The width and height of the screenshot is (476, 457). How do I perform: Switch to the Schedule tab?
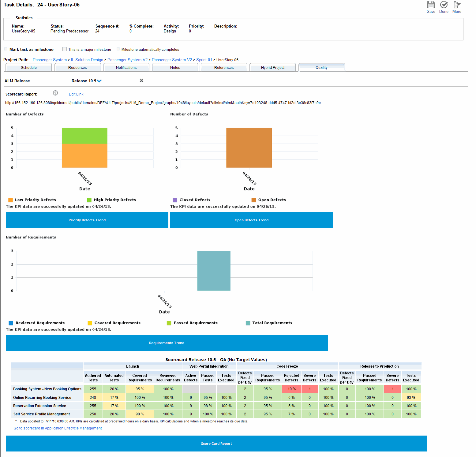(29, 68)
